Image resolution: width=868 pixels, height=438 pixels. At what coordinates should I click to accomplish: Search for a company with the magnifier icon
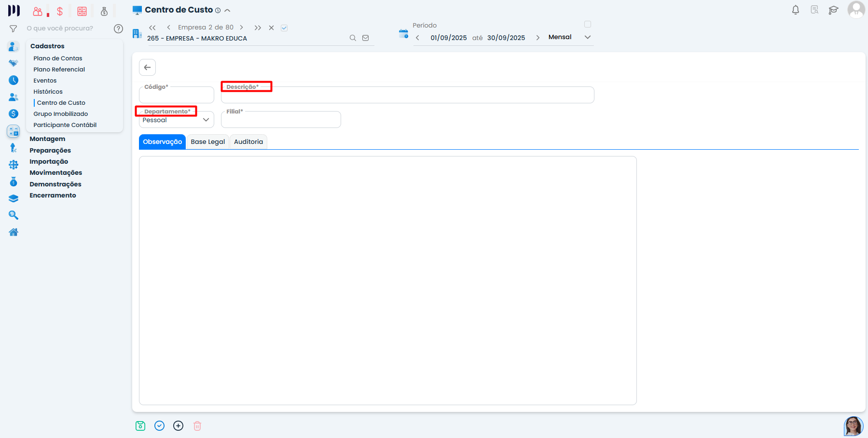coord(353,38)
